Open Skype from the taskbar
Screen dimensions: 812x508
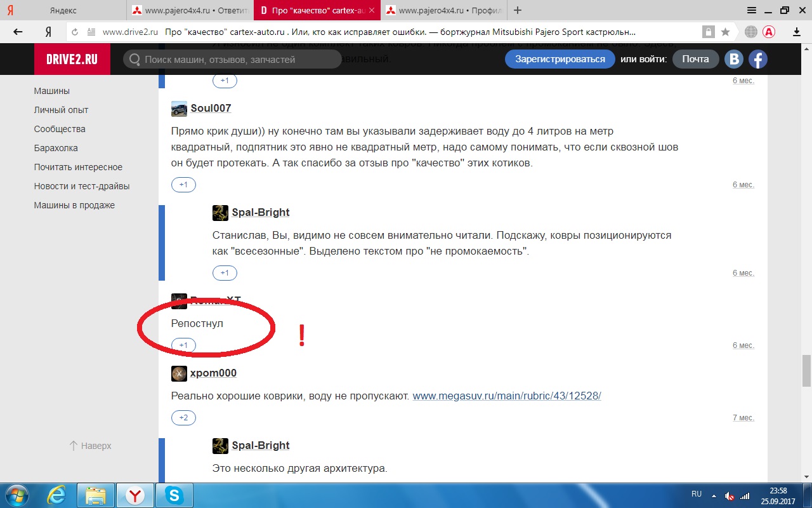174,495
